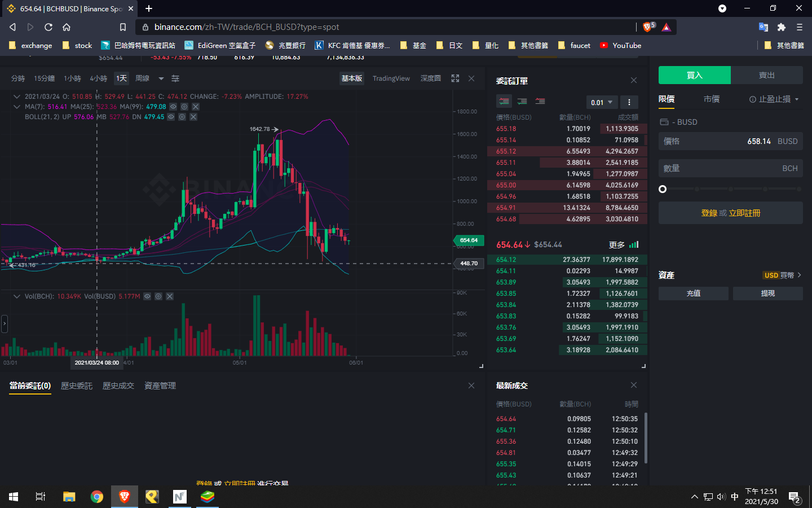Image resolution: width=812 pixels, height=508 pixels.
Task: Open BlueStacks from taskbar
Action: point(208,497)
